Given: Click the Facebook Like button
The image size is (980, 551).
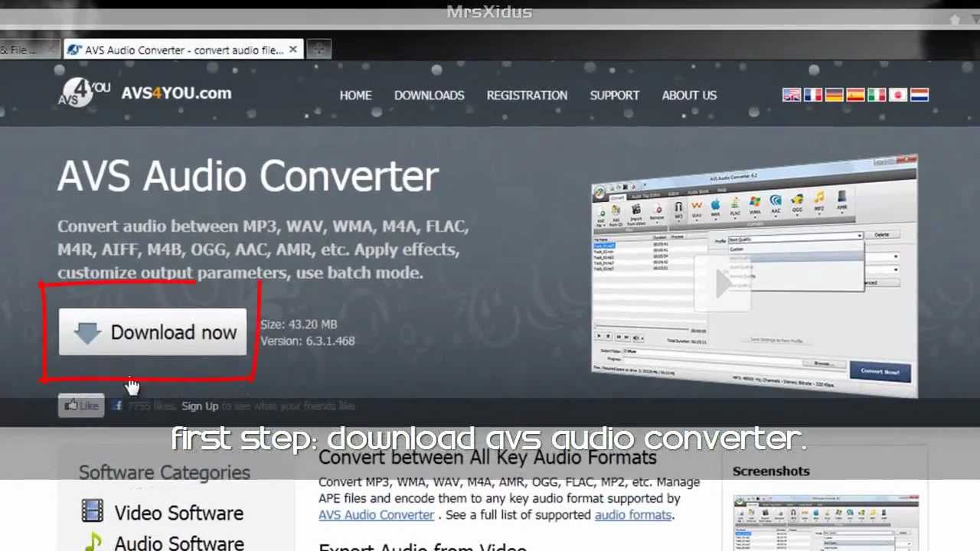Looking at the screenshot, I should coord(81,406).
